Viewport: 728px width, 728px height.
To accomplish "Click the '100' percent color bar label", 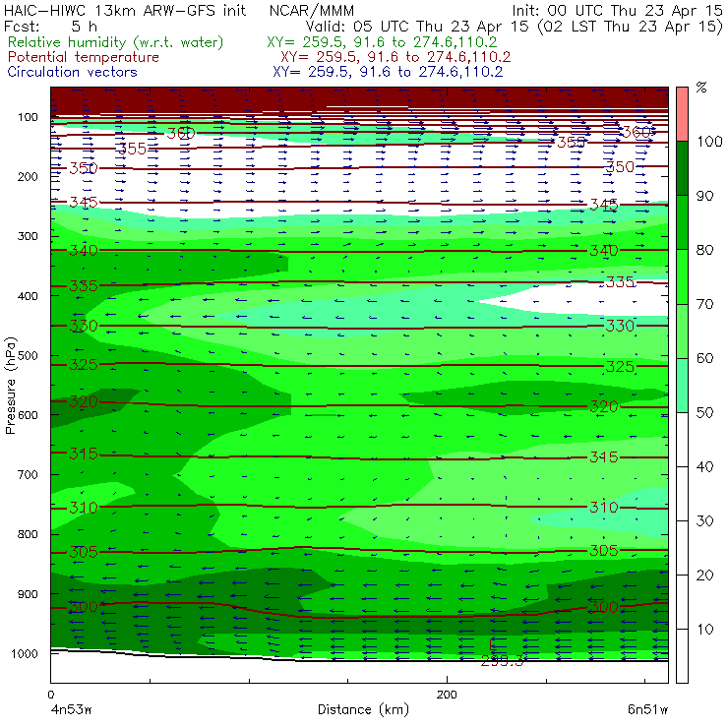I will [709, 141].
